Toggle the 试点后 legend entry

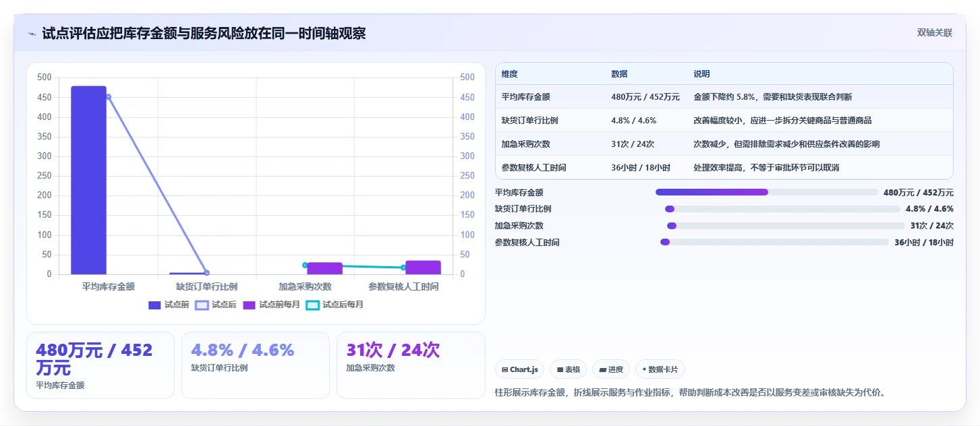216,305
